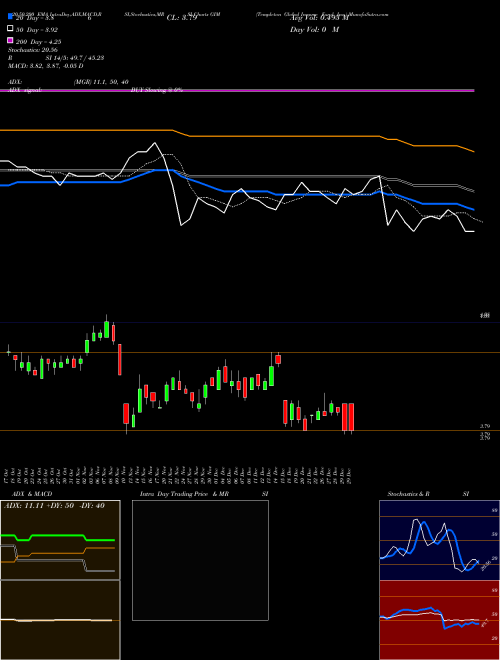Click the '(MGR) 11.1, 50, 40' ADX values
Viewport: 500px width, 660px height.
tap(101, 82)
